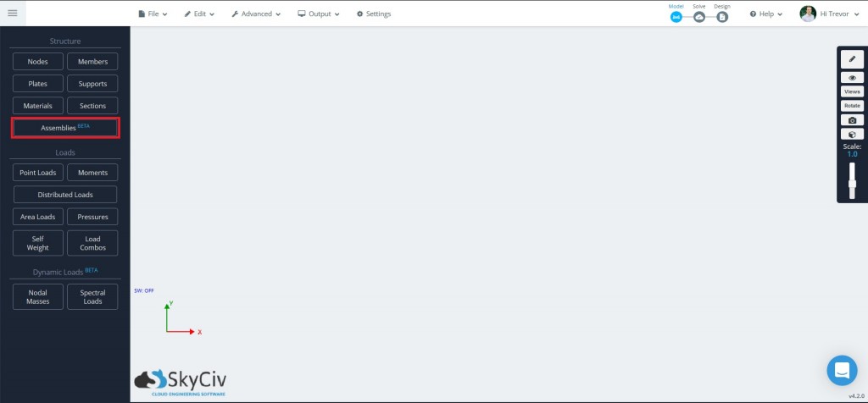868x403 pixels.
Task: Toggle the SW: OFF self-weight indicator
Action: point(144,290)
